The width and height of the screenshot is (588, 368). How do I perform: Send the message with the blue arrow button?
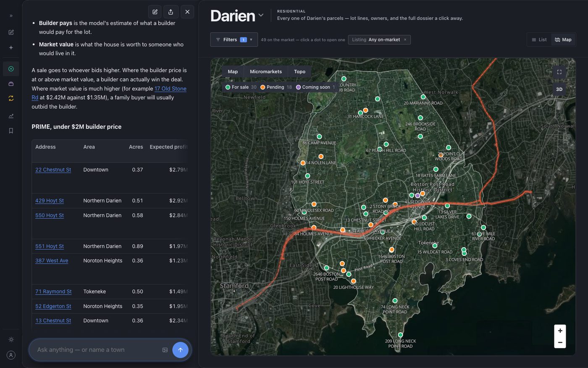click(x=180, y=350)
